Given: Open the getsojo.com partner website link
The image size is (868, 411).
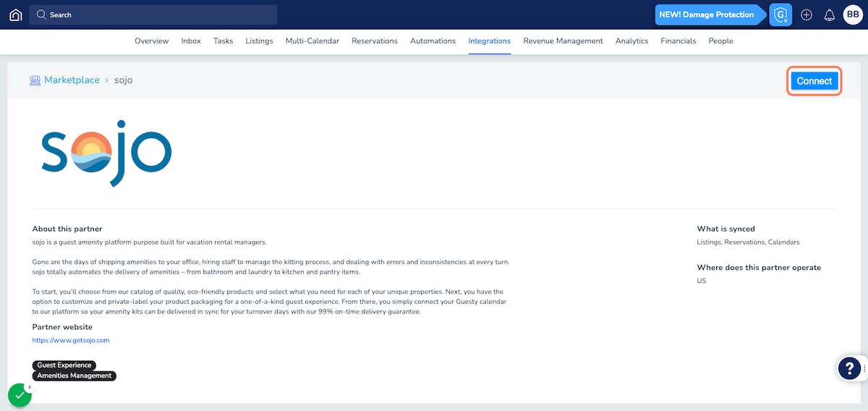Looking at the screenshot, I should (x=71, y=340).
